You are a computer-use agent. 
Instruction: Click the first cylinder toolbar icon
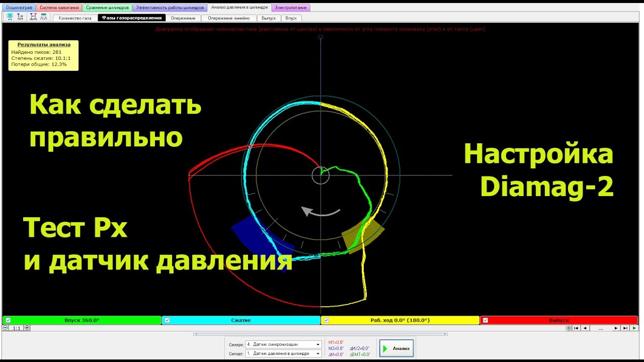tap(10, 17)
